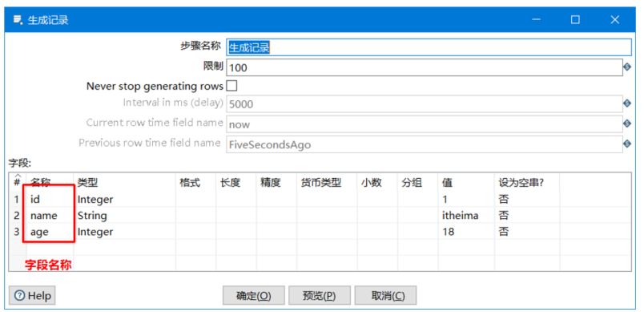Enable Never stop generating rows checkbox
The width and height of the screenshot is (644, 312).
(x=232, y=86)
